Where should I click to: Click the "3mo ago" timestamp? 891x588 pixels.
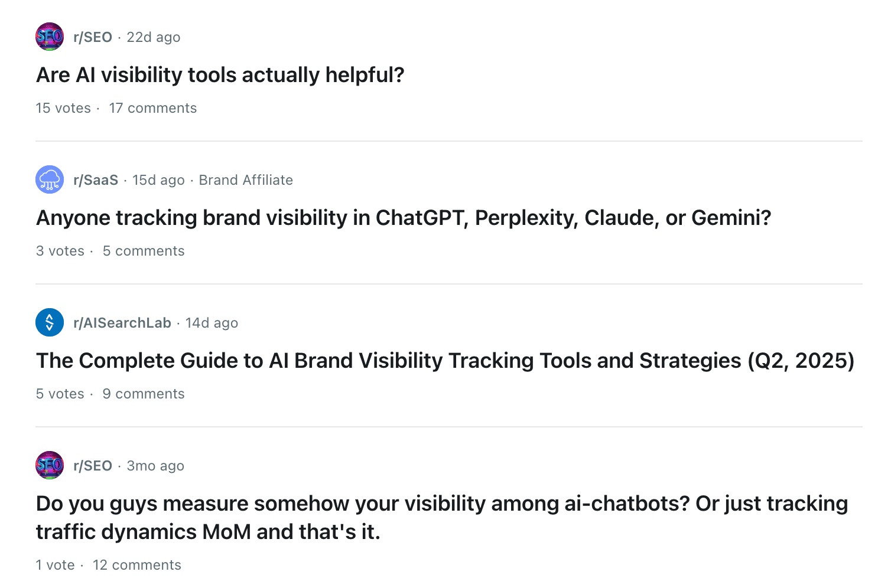click(155, 466)
